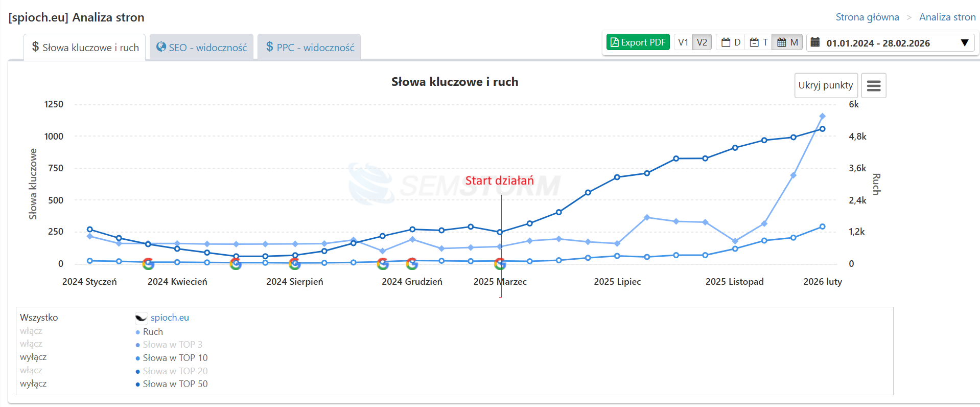
Task: Open the SEO - widoczność tab
Action: (202, 48)
